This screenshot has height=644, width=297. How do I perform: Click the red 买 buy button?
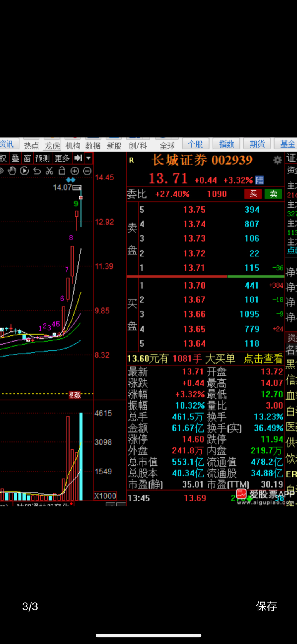253,194
